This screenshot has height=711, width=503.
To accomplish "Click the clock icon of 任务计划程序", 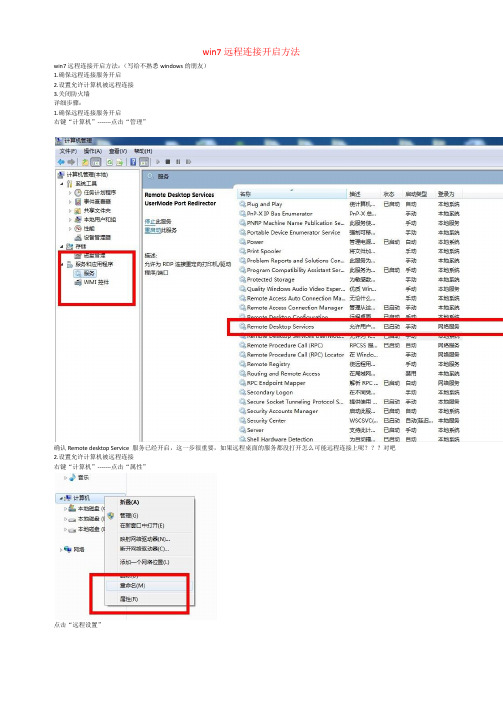I will click(78, 193).
